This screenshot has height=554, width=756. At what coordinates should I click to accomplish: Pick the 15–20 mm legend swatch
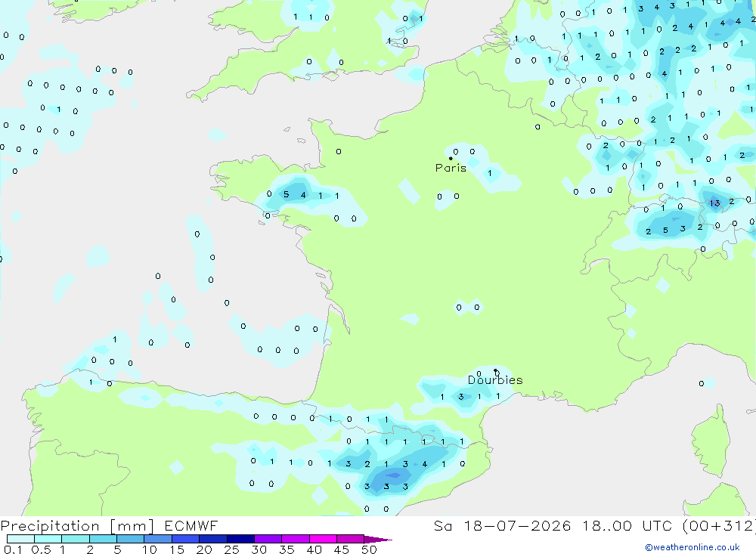pos(186,539)
